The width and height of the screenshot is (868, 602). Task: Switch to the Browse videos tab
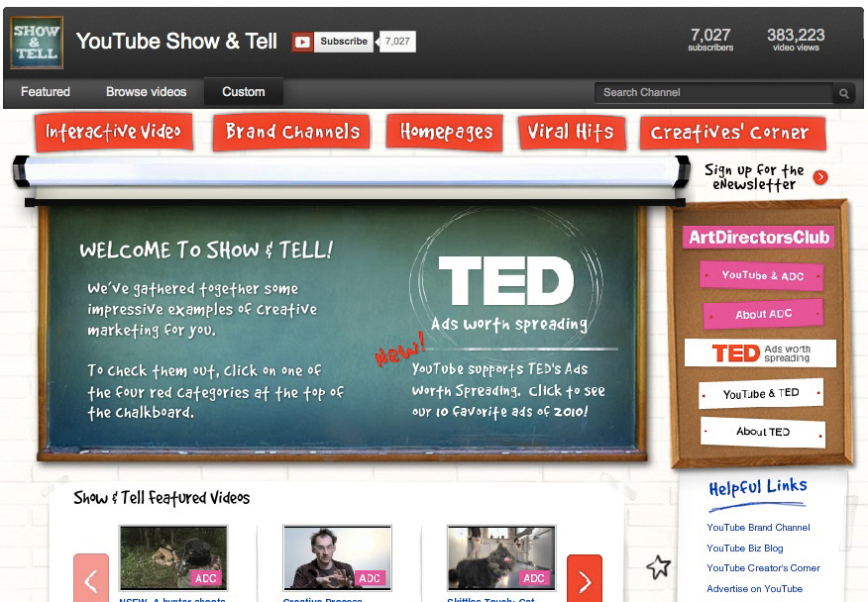146,92
